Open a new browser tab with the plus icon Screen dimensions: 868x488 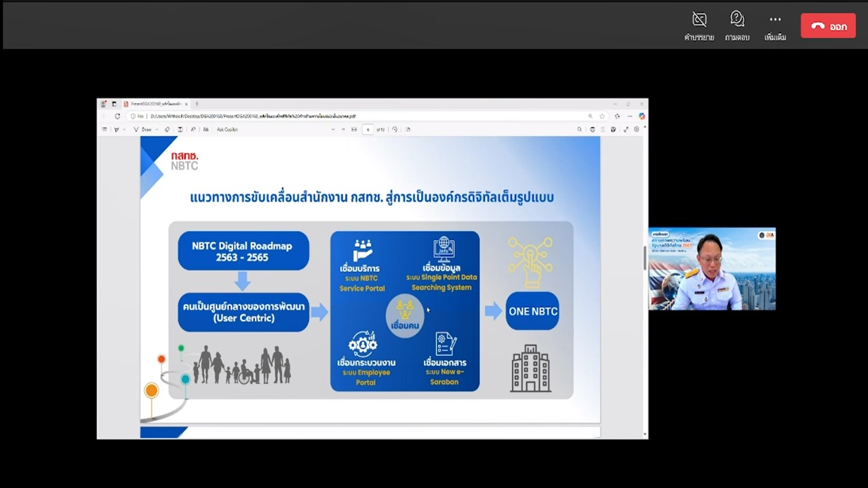[x=197, y=104]
